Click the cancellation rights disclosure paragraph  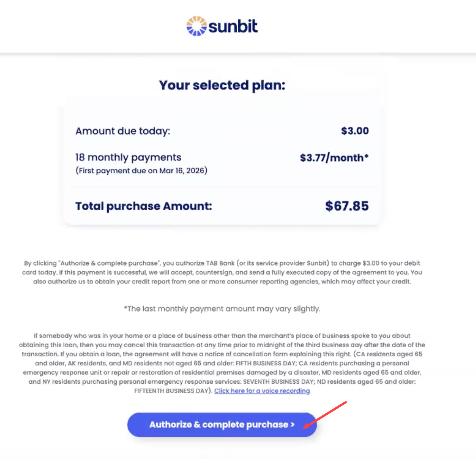222,359
